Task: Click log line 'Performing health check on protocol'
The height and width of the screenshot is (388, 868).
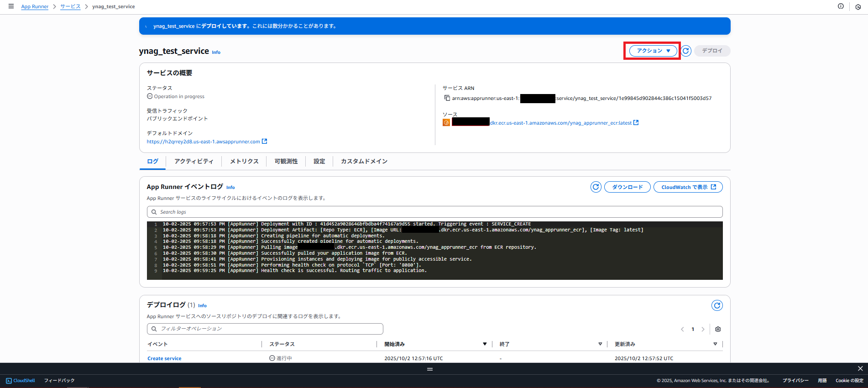Action: [x=292, y=265]
